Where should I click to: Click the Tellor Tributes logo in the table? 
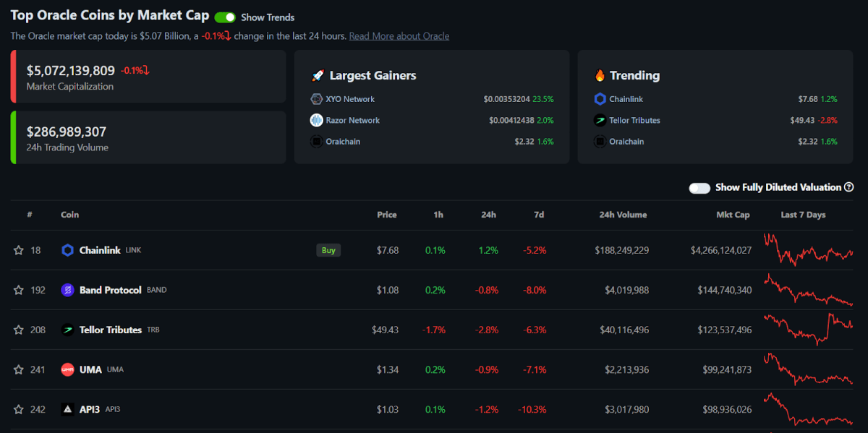click(67, 330)
